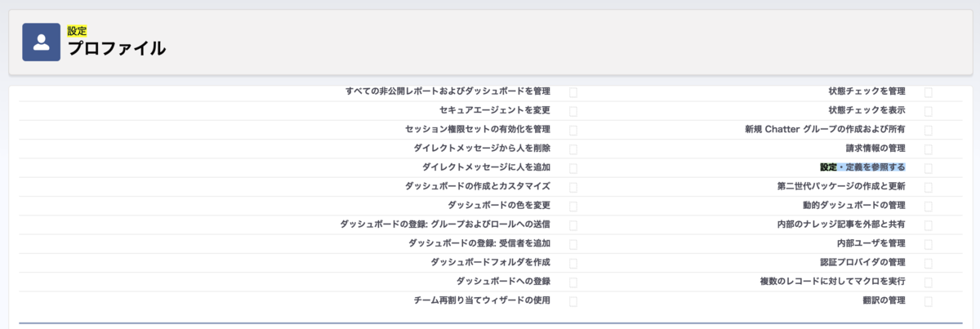Toggle 状態チェックを管理 checkbox
Viewport: 980px width, 329px height.
pos(929,92)
